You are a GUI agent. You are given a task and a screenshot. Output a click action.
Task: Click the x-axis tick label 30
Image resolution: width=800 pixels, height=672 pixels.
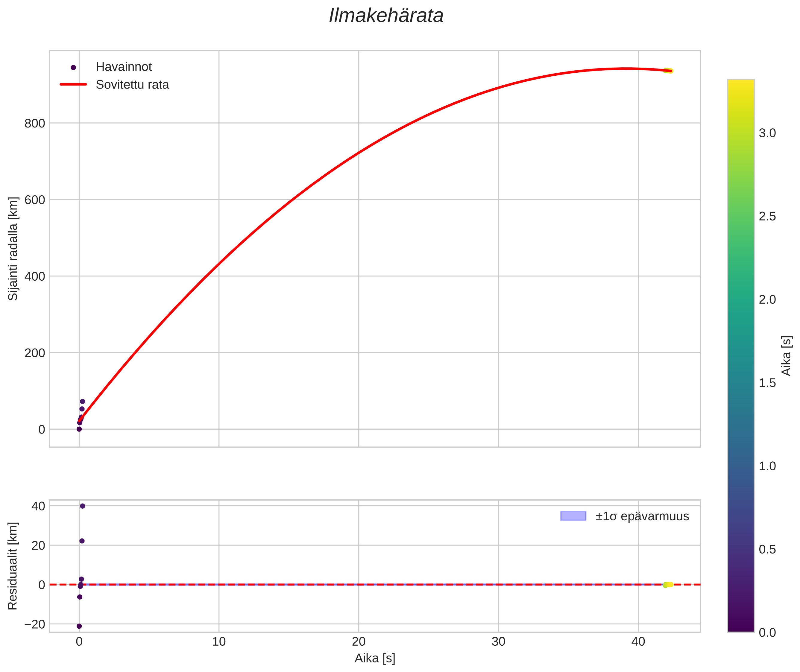499,642
